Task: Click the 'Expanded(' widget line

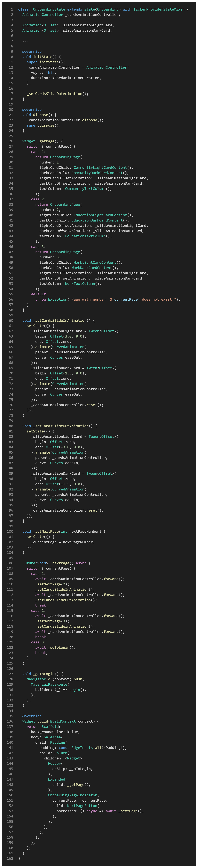Action: pyautogui.click(x=58, y=779)
